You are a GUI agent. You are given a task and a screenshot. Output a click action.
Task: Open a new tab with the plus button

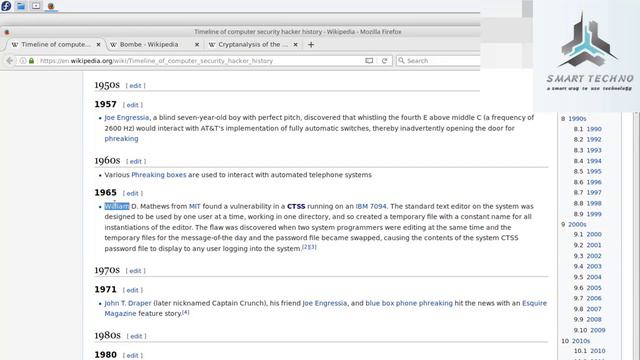tap(311, 44)
